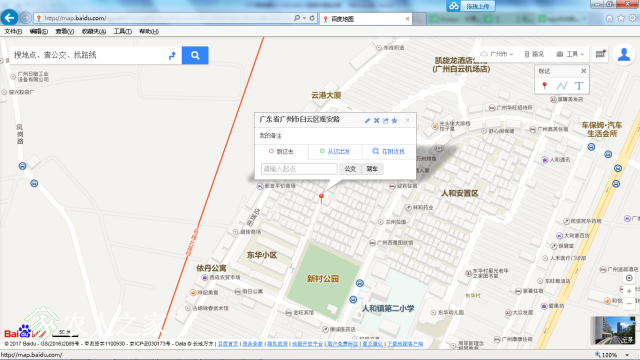The height and width of the screenshot is (360, 640).
Task: Expand the 工具 tools dropdown
Action: pyautogui.click(x=570, y=54)
